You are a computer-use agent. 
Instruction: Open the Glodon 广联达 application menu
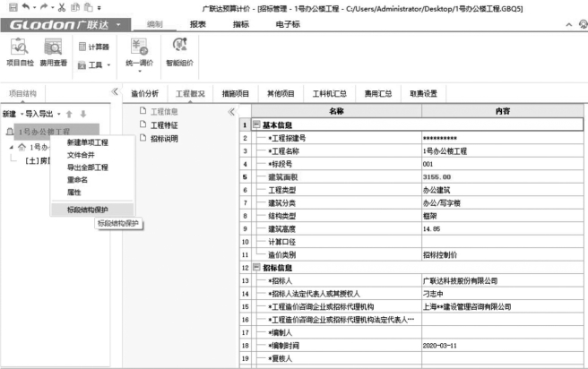(65, 25)
